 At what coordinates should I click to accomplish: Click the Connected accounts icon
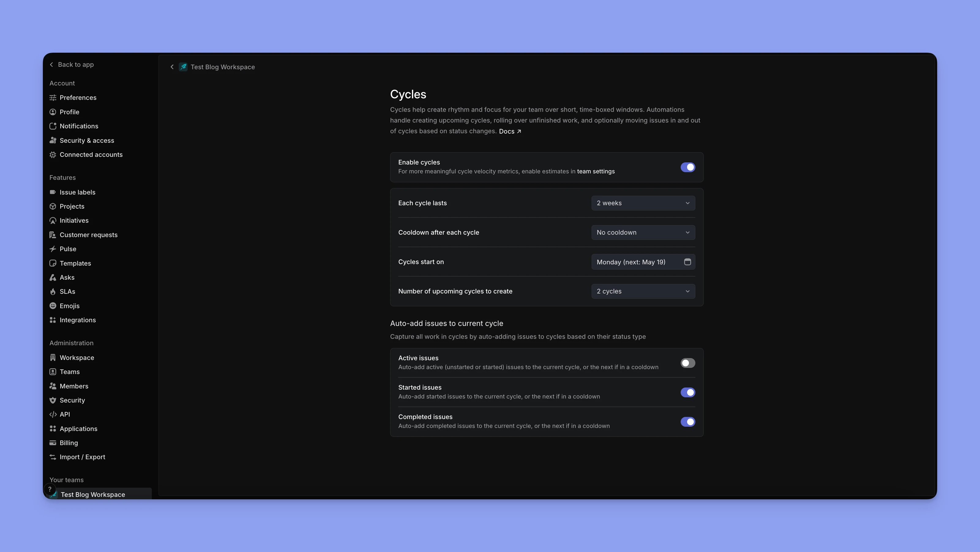pyautogui.click(x=53, y=155)
